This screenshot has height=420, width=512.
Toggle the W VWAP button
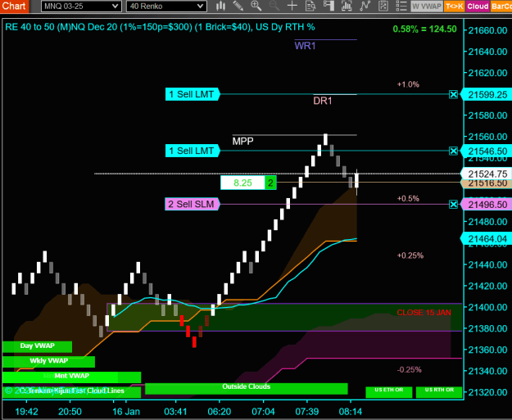427,7
